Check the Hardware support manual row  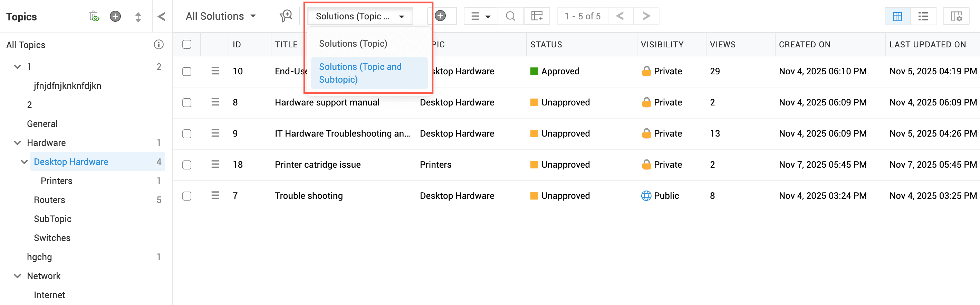coord(187,103)
